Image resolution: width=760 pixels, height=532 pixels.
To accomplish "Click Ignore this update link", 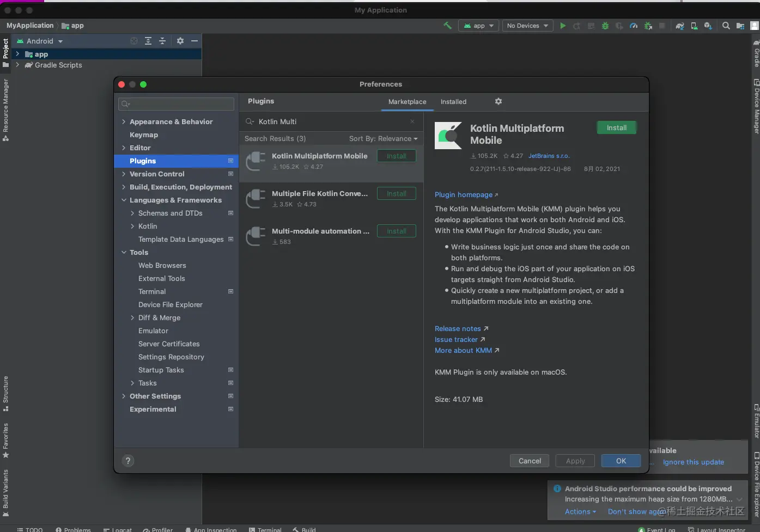I will [694, 462].
